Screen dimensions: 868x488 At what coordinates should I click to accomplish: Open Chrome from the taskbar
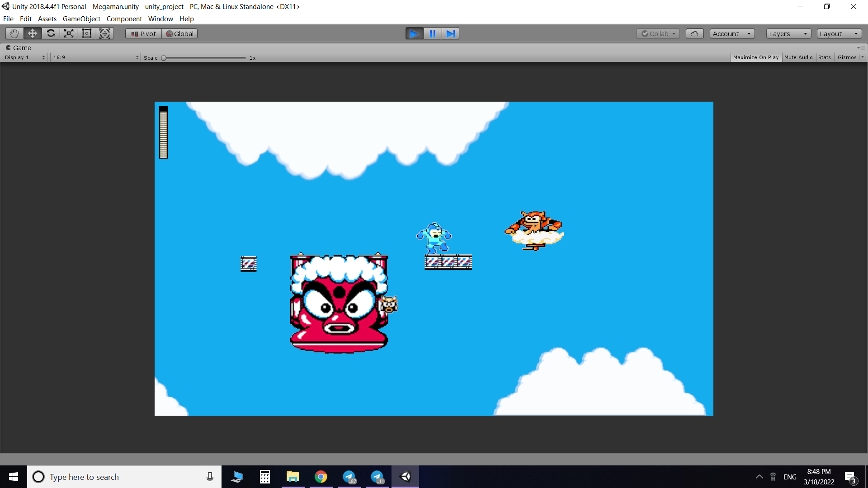click(x=321, y=477)
